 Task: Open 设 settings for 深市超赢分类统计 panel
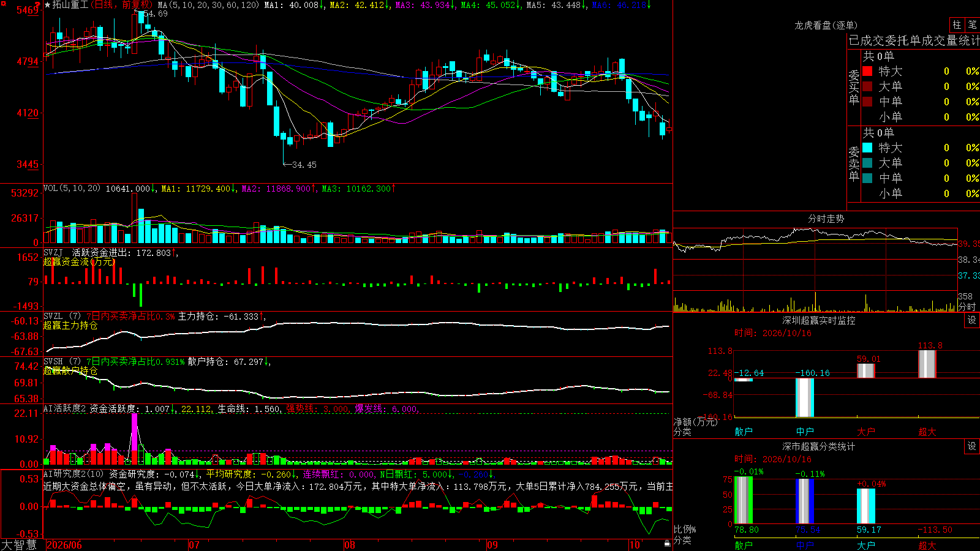pyautogui.click(x=972, y=446)
